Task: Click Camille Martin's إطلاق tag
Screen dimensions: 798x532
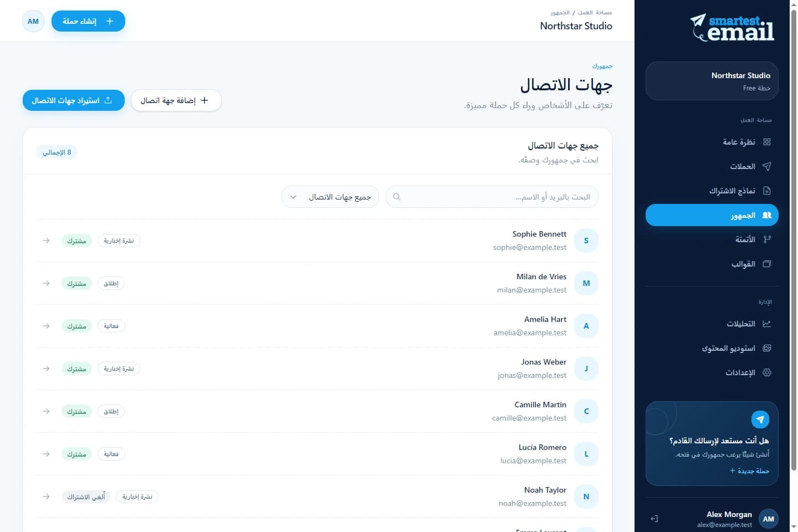Action: tap(111, 411)
